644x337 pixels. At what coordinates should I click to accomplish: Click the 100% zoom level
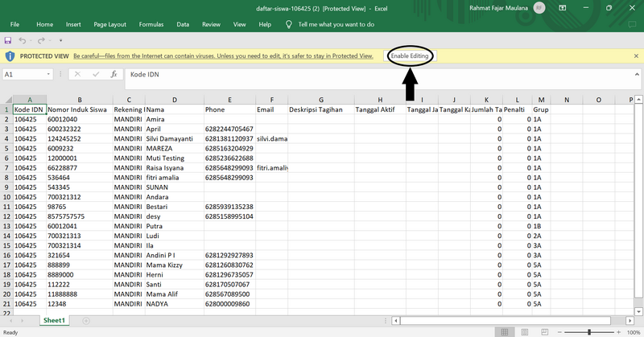tap(634, 332)
